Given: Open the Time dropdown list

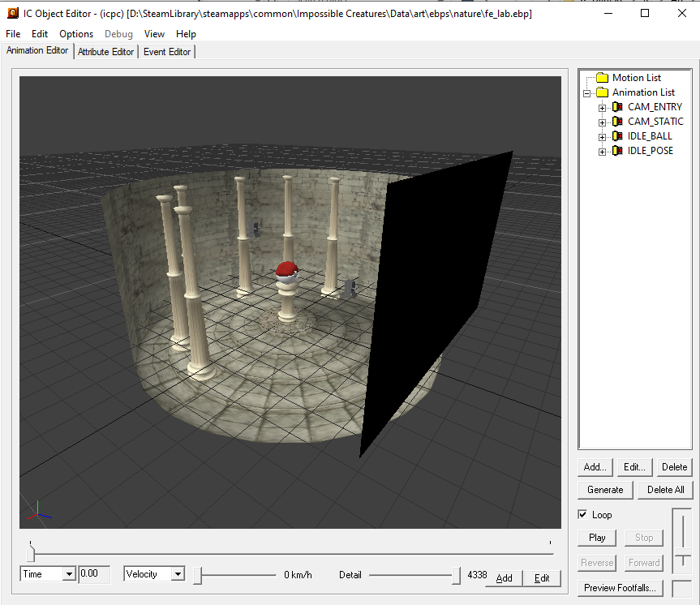Looking at the screenshot, I should pos(69,573).
